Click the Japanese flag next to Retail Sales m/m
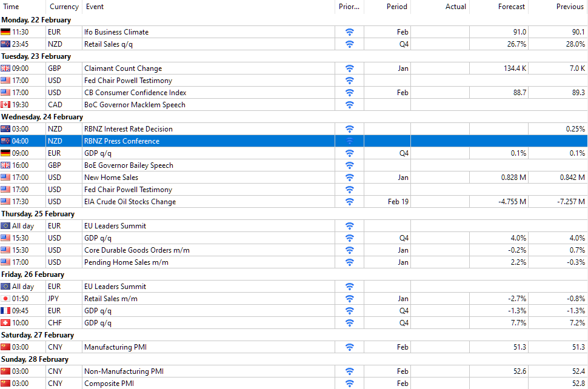The width and height of the screenshot is (588, 389). point(5,299)
